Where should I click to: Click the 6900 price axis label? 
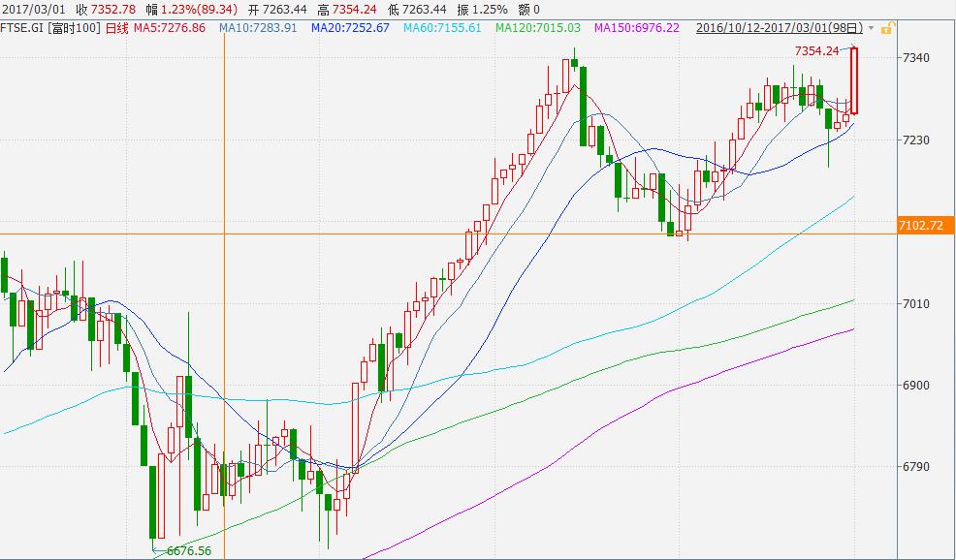pos(917,386)
